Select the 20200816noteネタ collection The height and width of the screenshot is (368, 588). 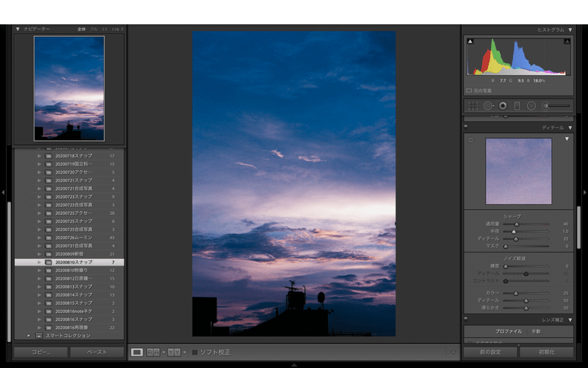(69, 311)
